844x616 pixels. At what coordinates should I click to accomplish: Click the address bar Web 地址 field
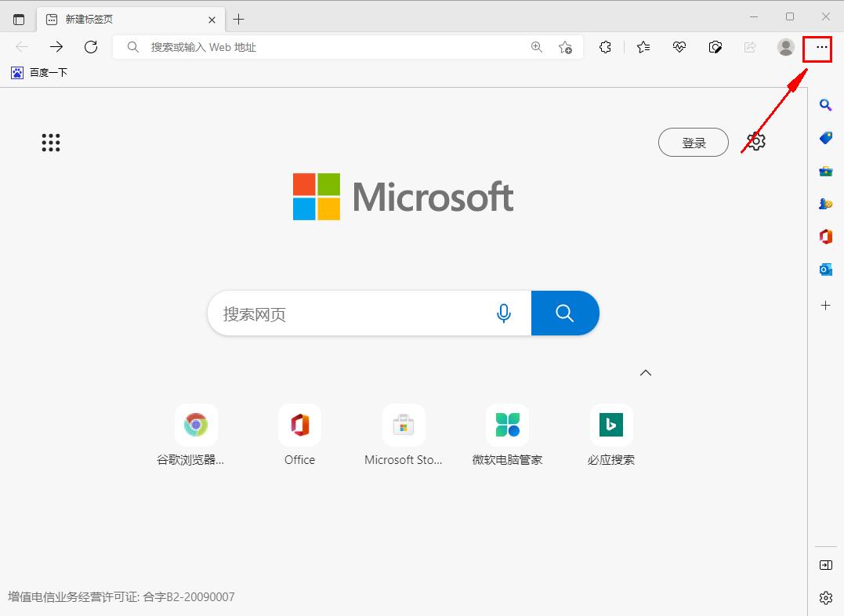(347, 47)
